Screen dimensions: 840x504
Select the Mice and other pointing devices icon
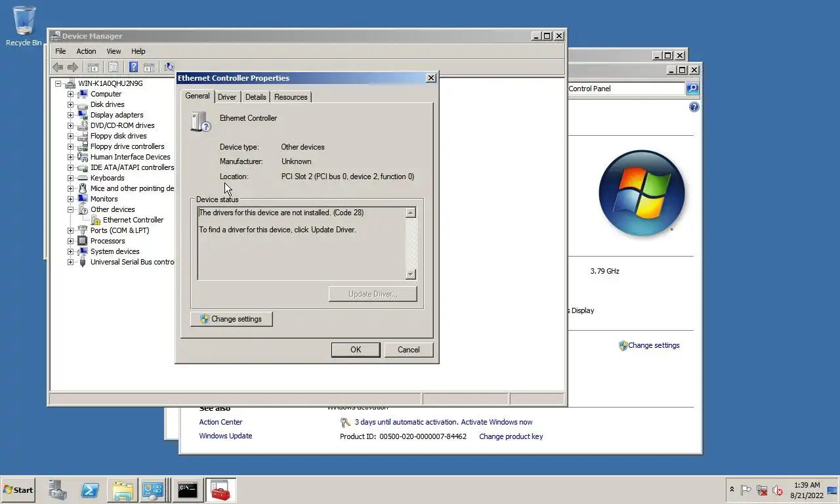pos(83,188)
